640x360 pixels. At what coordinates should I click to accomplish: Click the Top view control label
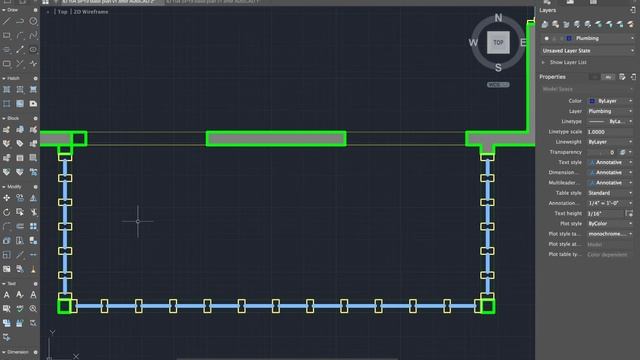[62, 12]
